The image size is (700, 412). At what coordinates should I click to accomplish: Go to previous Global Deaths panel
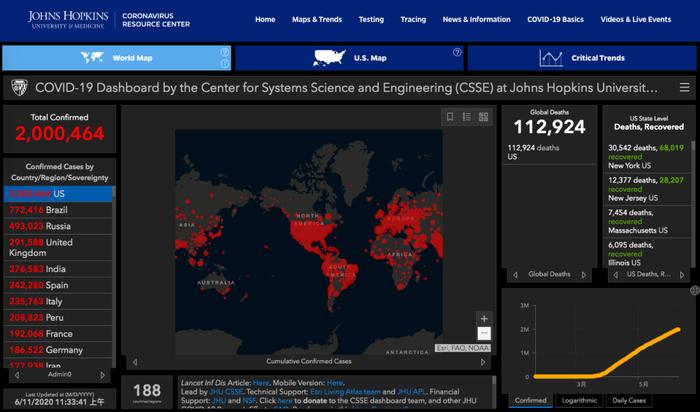point(515,275)
